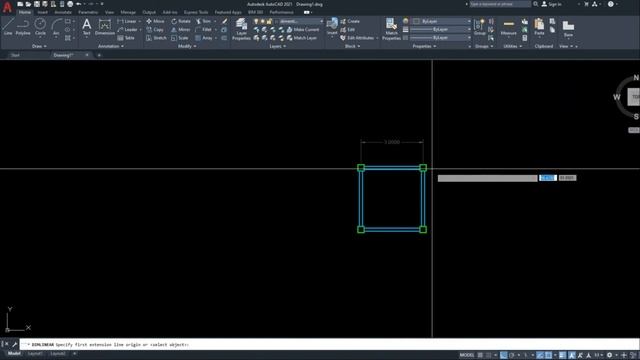The width and height of the screenshot is (640, 360).
Task: Choose the Array command
Action: [204, 38]
